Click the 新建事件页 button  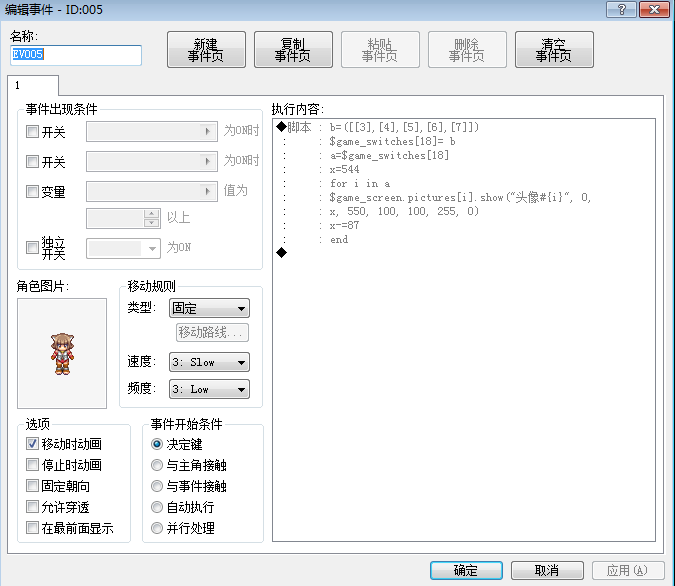[x=206, y=50]
